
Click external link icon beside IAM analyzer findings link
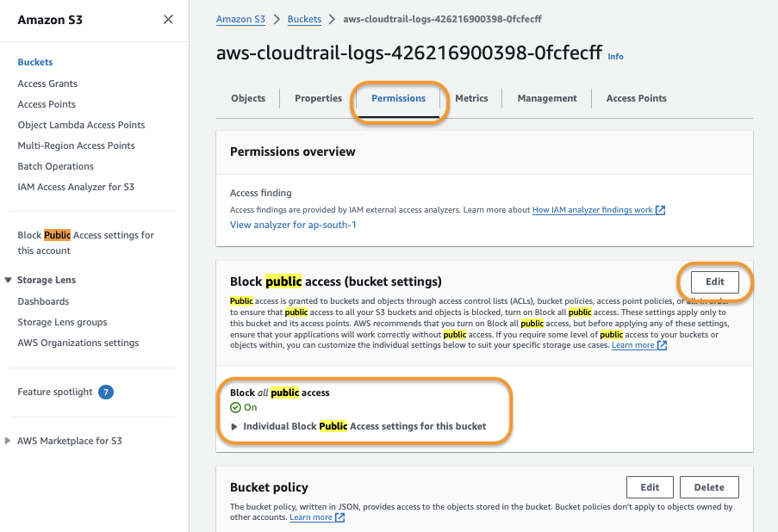coord(661,210)
